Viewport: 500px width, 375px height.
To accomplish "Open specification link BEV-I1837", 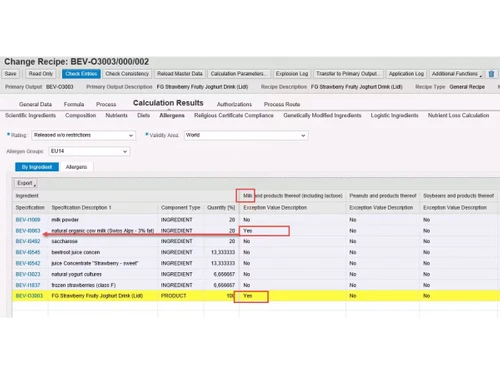I will click(28, 285).
